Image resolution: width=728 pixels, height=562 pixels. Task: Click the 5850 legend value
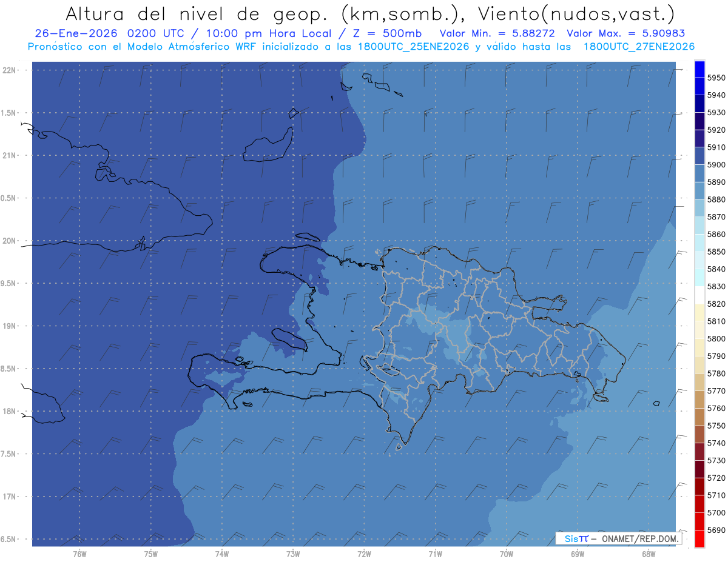(716, 252)
